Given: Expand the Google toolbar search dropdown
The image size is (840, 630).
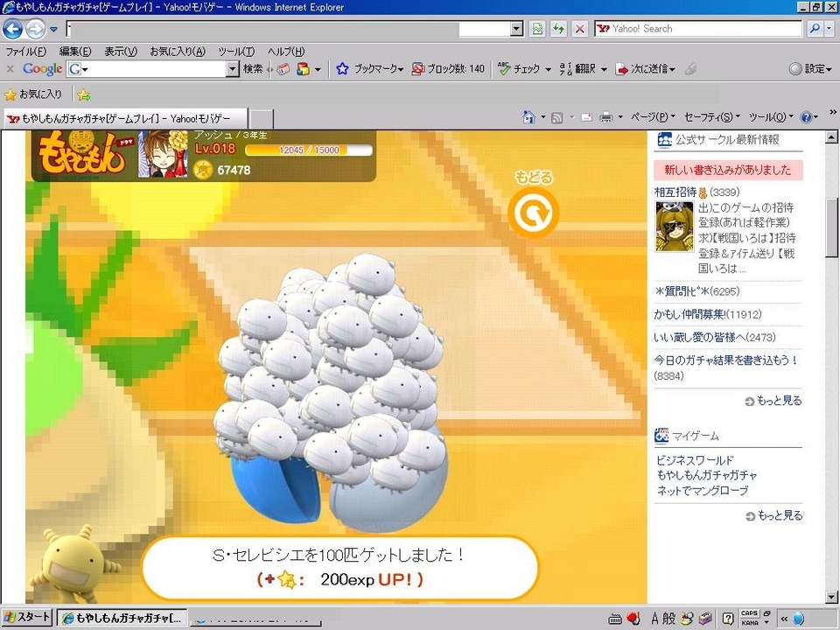Looking at the screenshot, I should coord(233,68).
